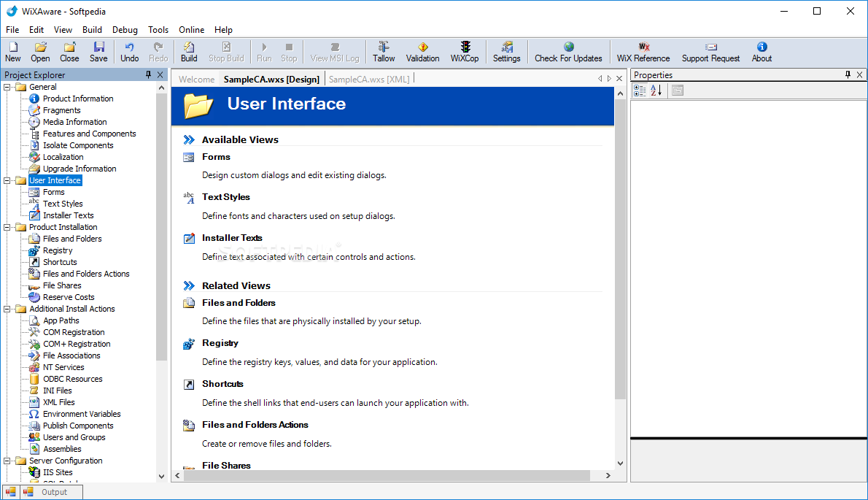The width and height of the screenshot is (868, 500).
Task: Open the Shortcuts related view link
Action: click(222, 384)
